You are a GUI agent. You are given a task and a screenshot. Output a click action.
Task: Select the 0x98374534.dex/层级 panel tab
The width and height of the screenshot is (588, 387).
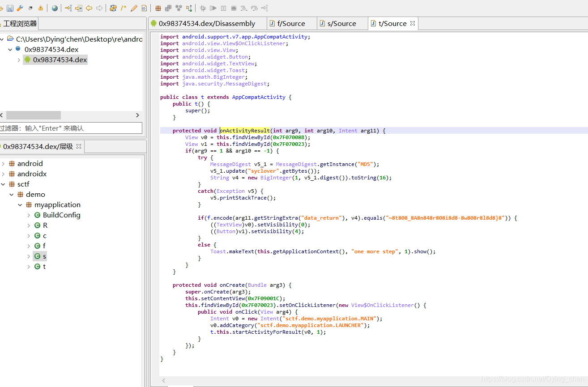click(x=38, y=146)
